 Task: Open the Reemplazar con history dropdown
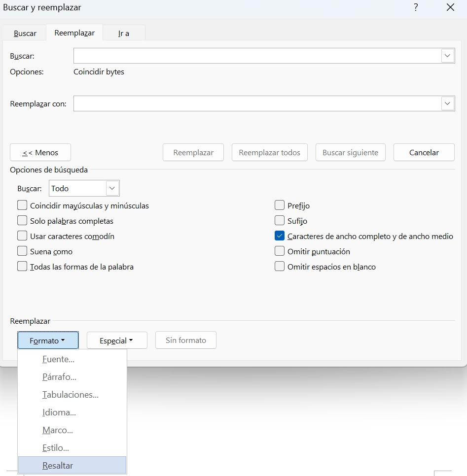click(x=448, y=103)
